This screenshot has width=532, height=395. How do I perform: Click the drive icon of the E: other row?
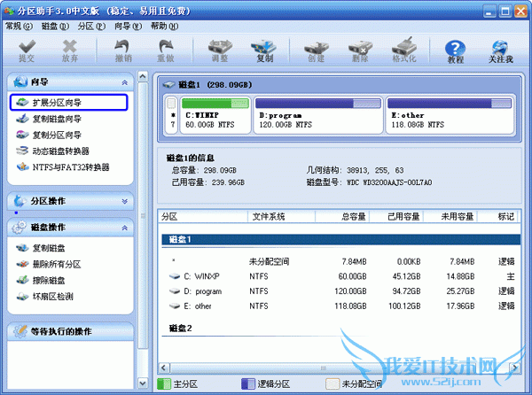tap(175, 306)
